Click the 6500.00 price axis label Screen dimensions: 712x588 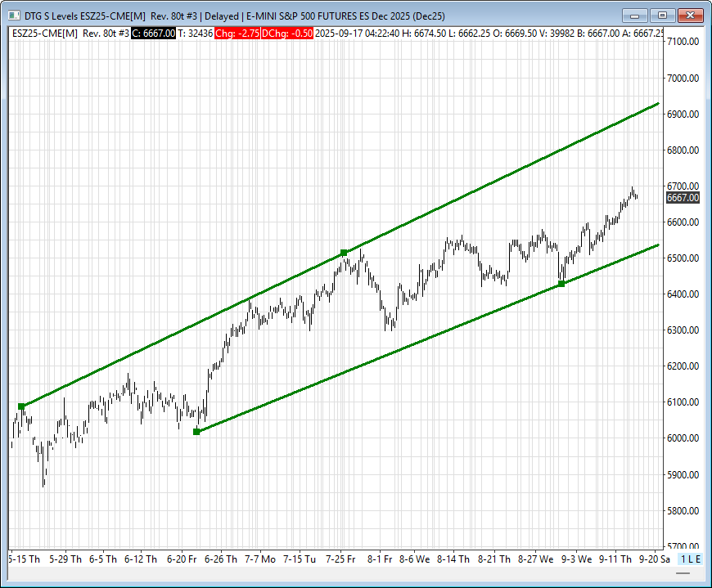pyautogui.click(x=683, y=258)
